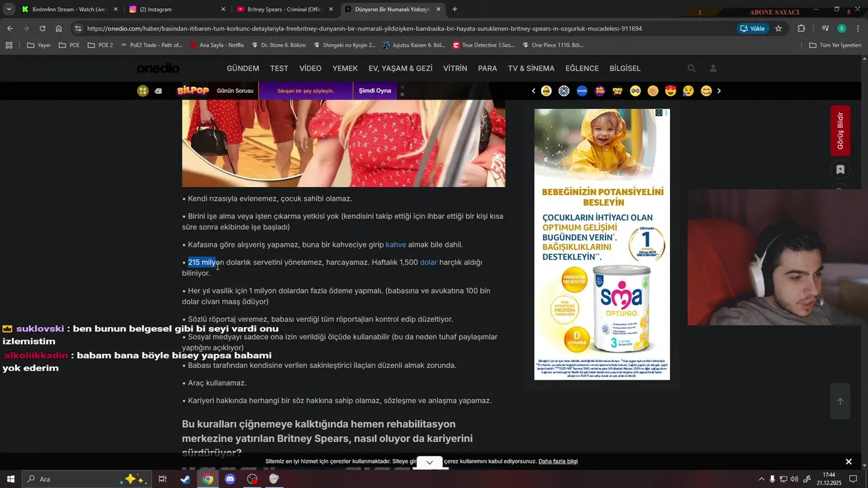Open the Chrome three-dot menu
The width and height of the screenshot is (868, 488).
858,28
